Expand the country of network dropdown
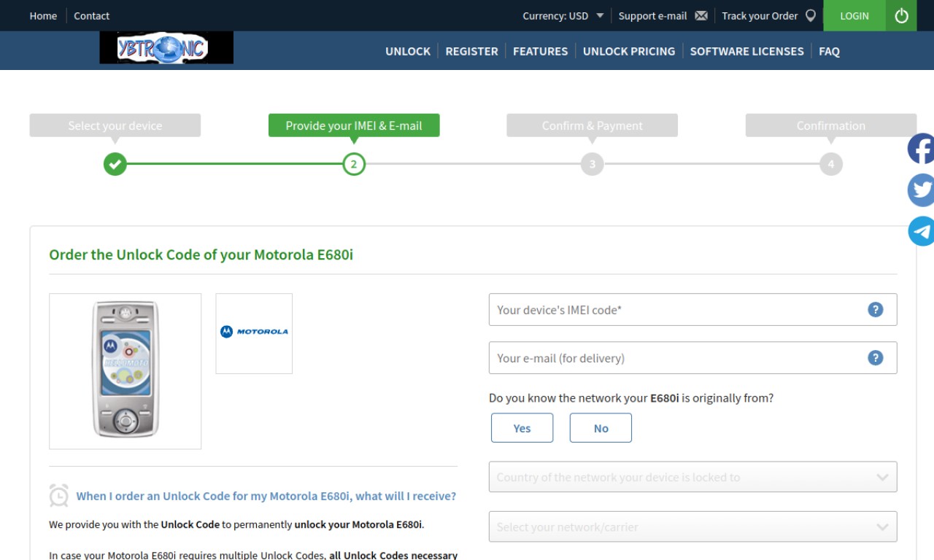The width and height of the screenshot is (934, 560). 692,478
